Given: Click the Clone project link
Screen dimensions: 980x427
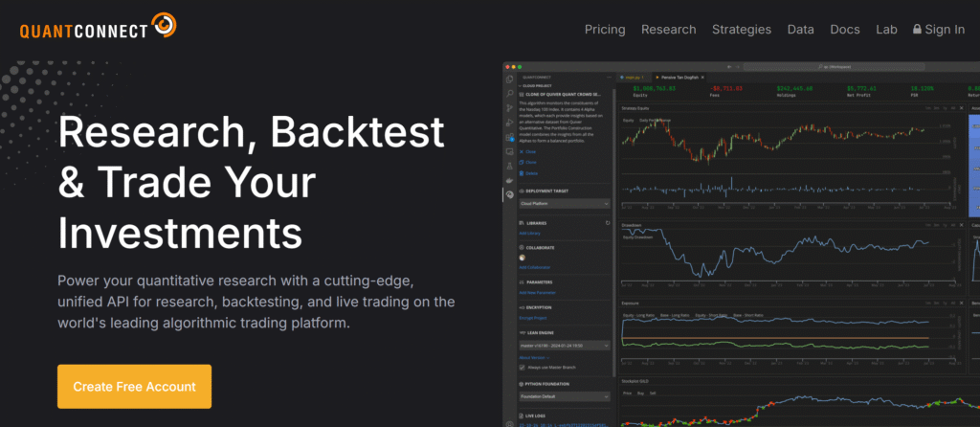Looking at the screenshot, I should (527, 162).
